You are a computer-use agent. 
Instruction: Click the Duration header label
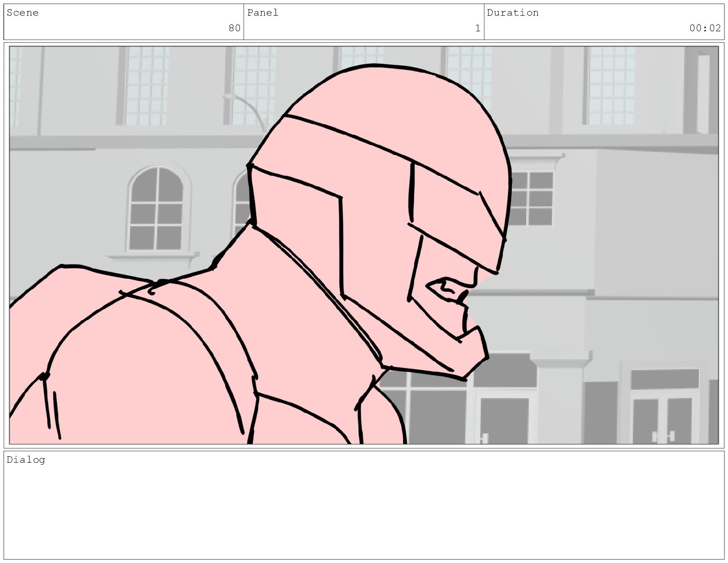click(x=512, y=13)
